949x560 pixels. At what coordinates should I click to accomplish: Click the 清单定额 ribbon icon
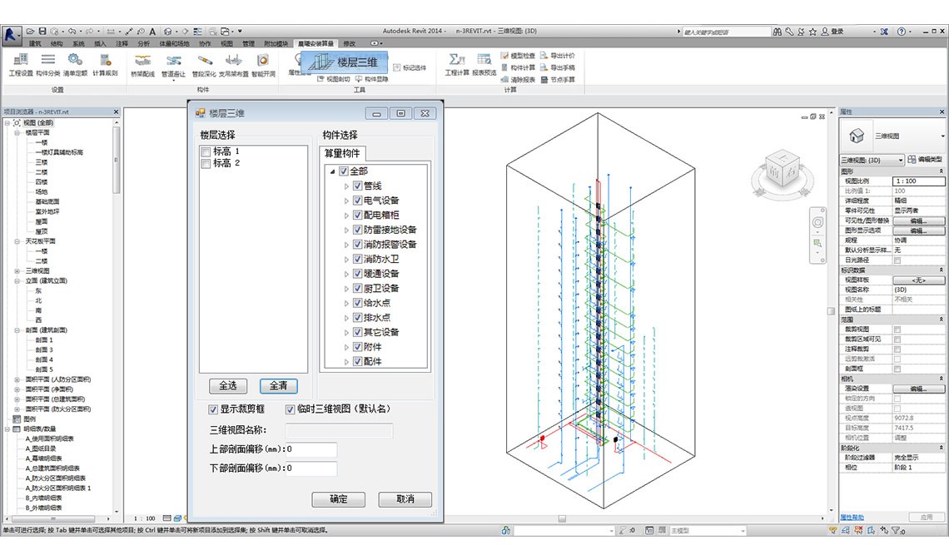click(75, 63)
